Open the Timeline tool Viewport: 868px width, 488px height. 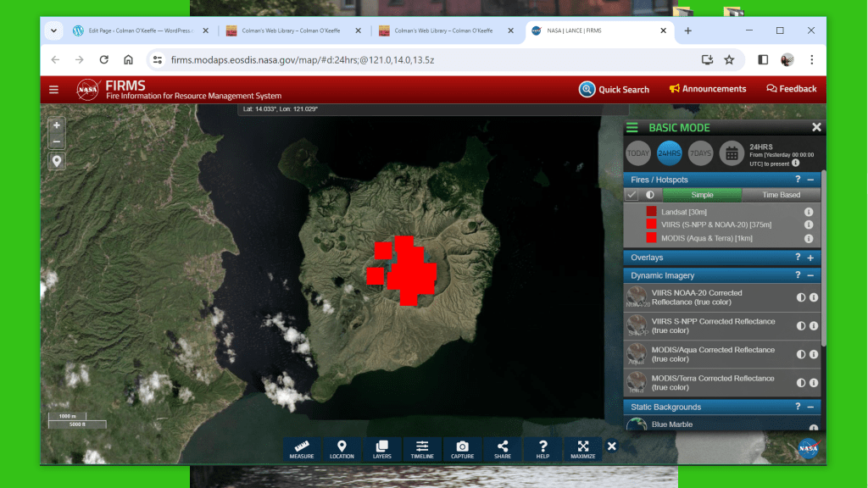(422, 449)
